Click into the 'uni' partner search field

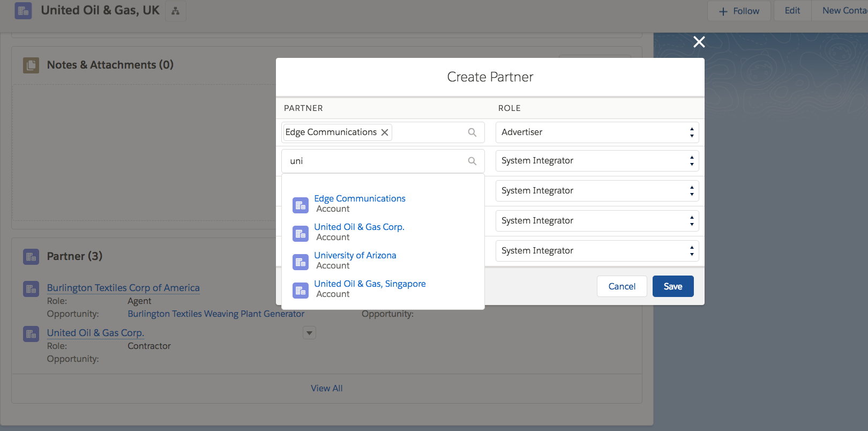click(375, 161)
